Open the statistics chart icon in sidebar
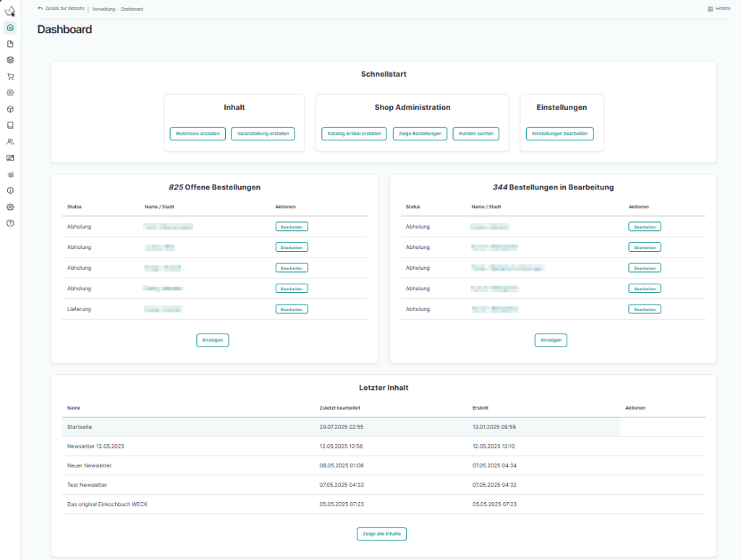741x560 pixels. pos(10,174)
